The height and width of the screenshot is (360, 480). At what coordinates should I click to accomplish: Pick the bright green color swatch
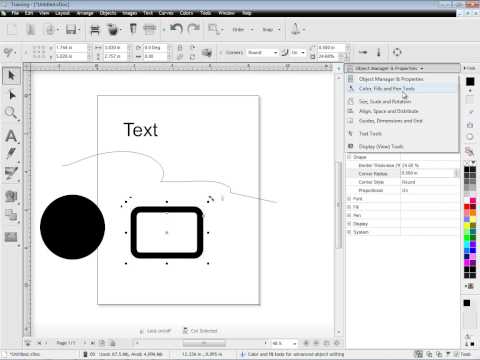[x=467, y=239]
